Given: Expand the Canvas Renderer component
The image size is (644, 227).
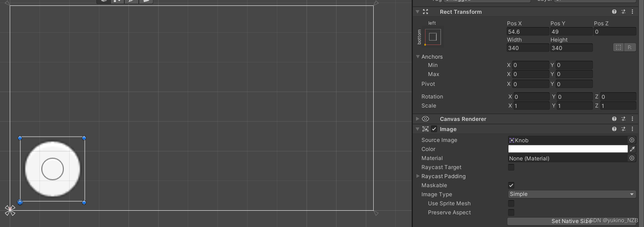Looking at the screenshot, I should tap(417, 119).
